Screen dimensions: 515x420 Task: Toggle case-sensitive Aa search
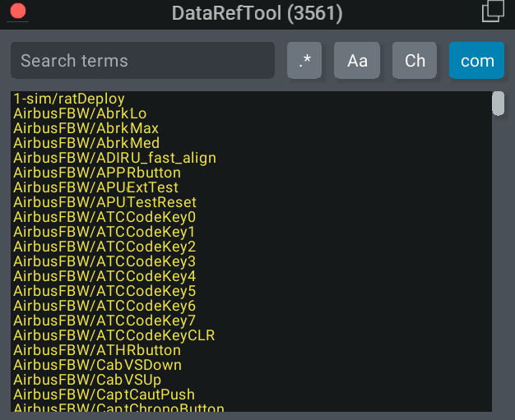[357, 61]
